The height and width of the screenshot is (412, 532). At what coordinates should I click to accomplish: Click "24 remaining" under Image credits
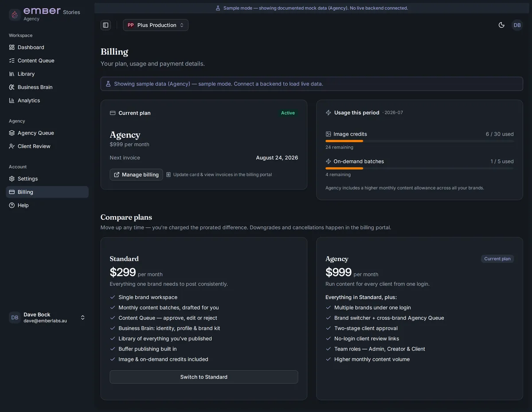[x=339, y=148]
